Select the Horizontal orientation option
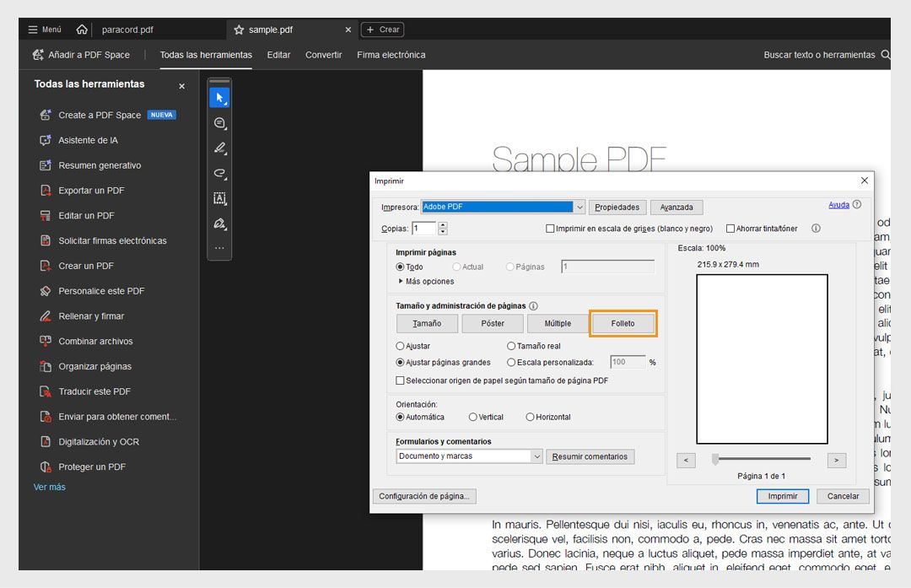 [x=531, y=417]
